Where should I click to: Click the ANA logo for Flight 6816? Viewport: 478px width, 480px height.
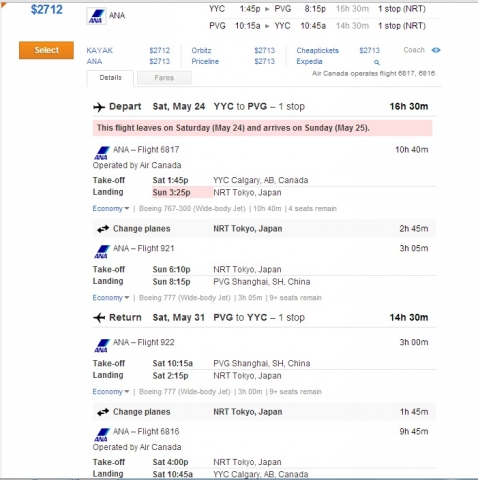pyautogui.click(x=102, y=435)
